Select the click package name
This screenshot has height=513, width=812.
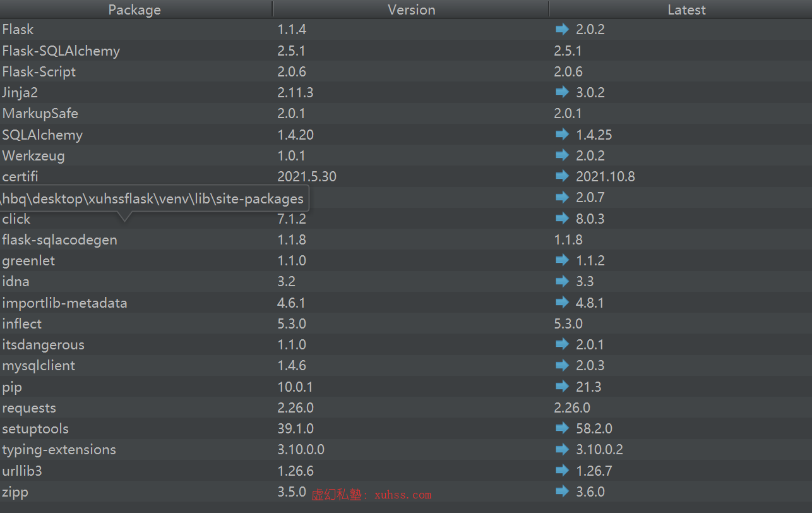pos(16,219)
